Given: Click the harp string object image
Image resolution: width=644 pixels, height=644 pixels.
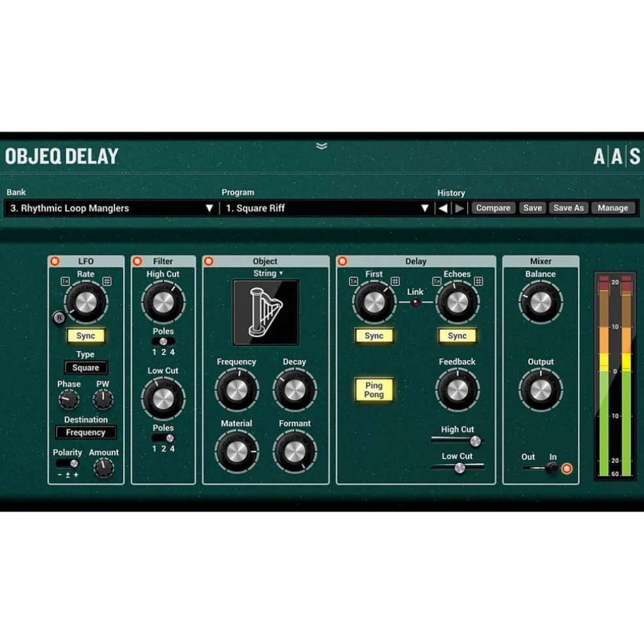Looking at the screenshot, I should [x=266, y=313].
